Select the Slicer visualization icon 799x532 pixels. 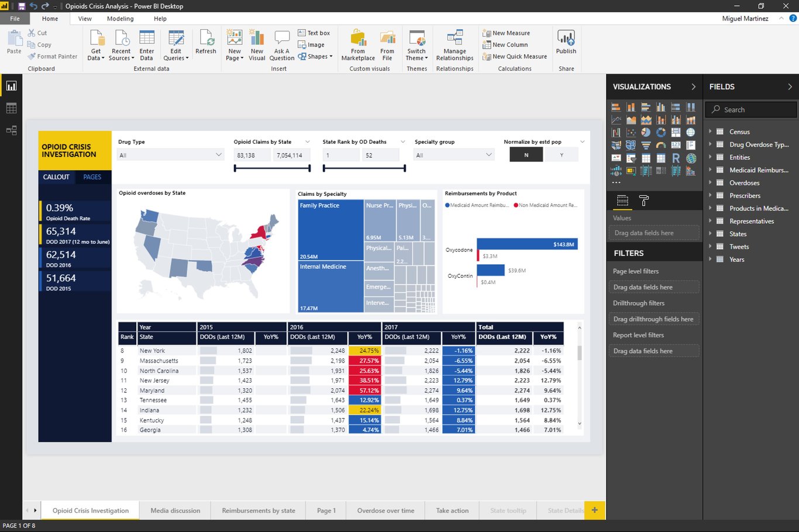coord(631,158)
